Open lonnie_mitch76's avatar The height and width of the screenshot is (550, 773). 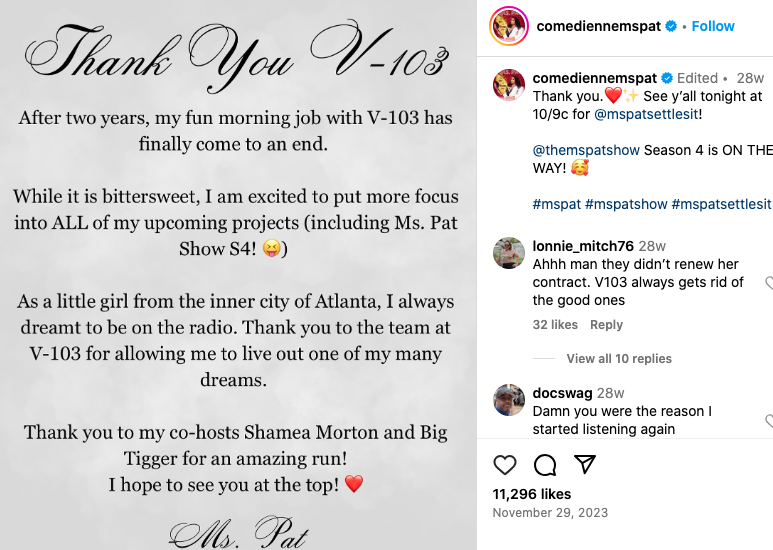coord(509,253)
